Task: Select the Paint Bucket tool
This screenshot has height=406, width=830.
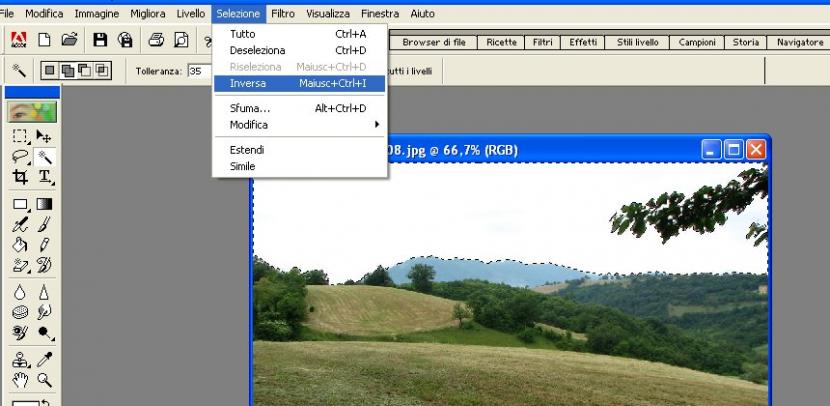Action: point(20,245)
